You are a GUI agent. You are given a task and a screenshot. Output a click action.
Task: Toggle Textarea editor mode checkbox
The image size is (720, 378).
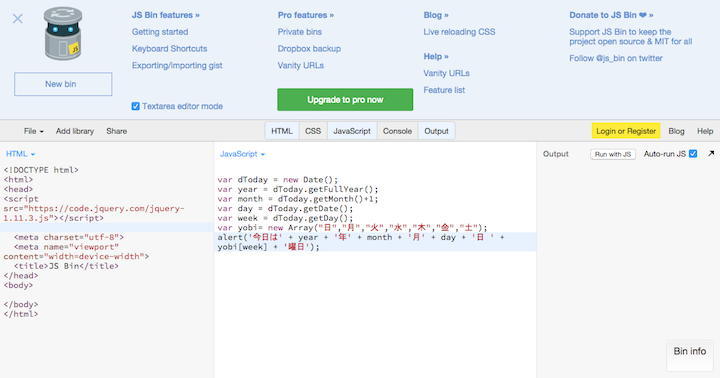click(x=135, y=106)
